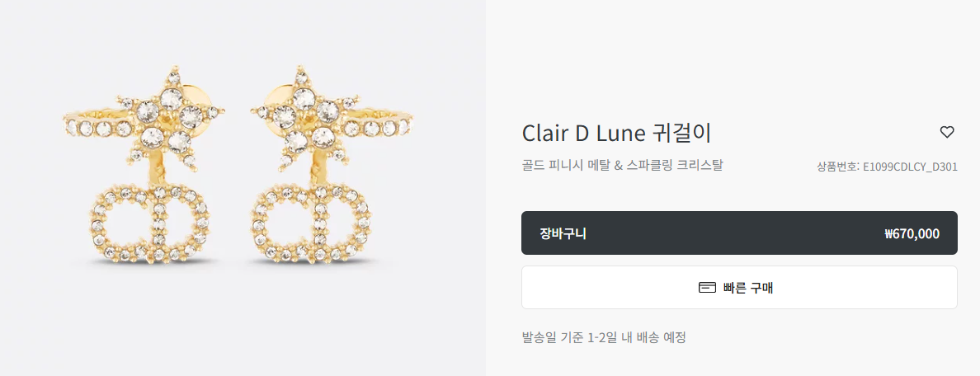Screen dimensions: 980x376
Task: Add to cart with 장바구니 button
Action: 739,233
